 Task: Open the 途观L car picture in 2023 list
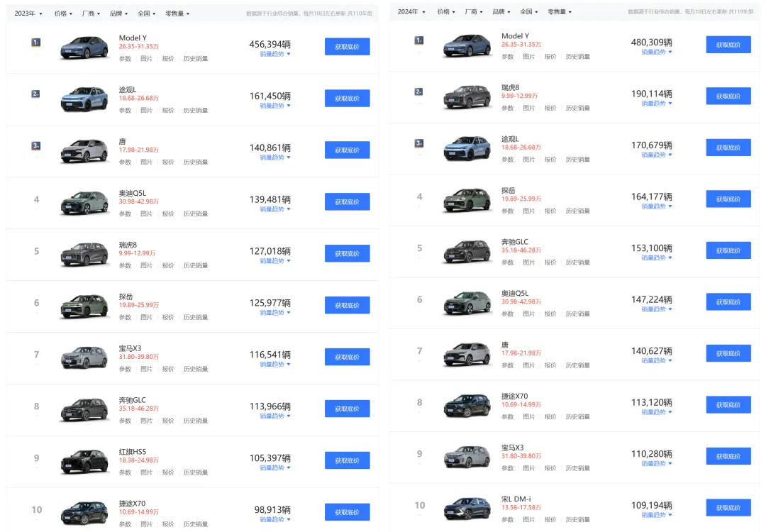tap(84, 99)
